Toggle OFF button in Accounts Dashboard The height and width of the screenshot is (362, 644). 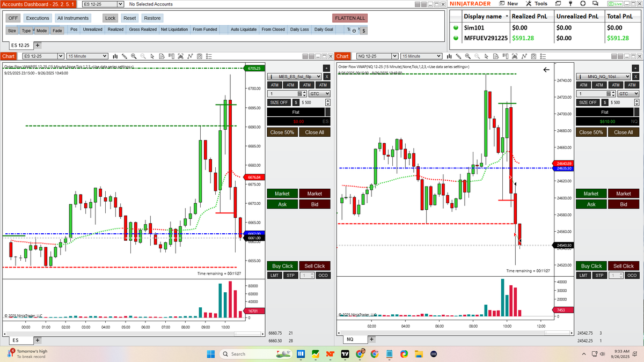coord(13,18)
